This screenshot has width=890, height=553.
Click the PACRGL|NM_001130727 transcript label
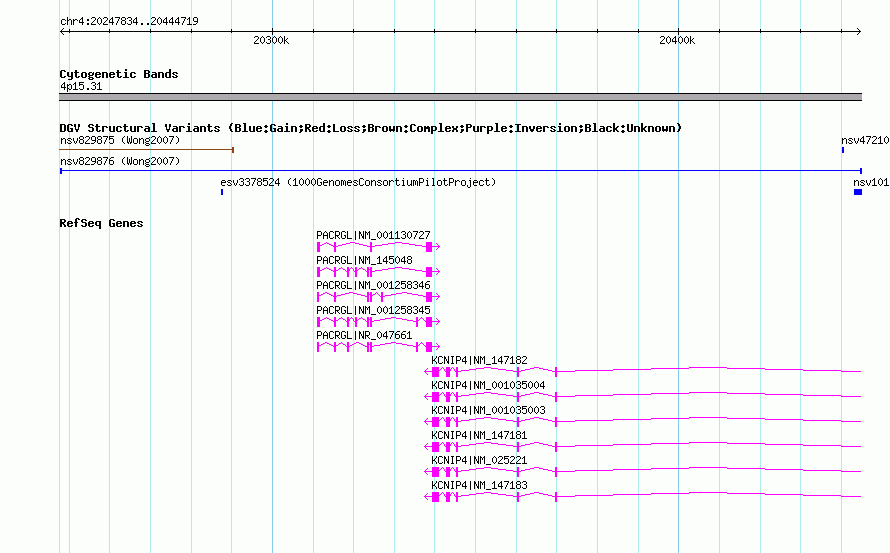point(373,235)
